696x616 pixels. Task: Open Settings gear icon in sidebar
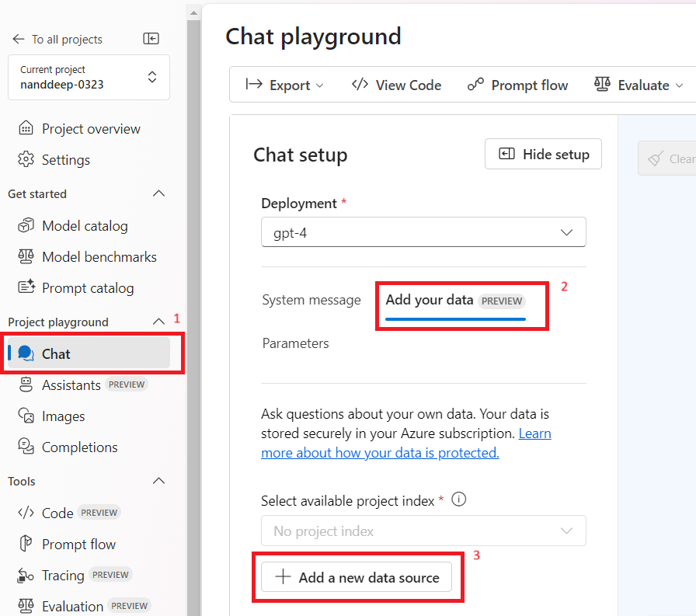click(x=26, y=160)
